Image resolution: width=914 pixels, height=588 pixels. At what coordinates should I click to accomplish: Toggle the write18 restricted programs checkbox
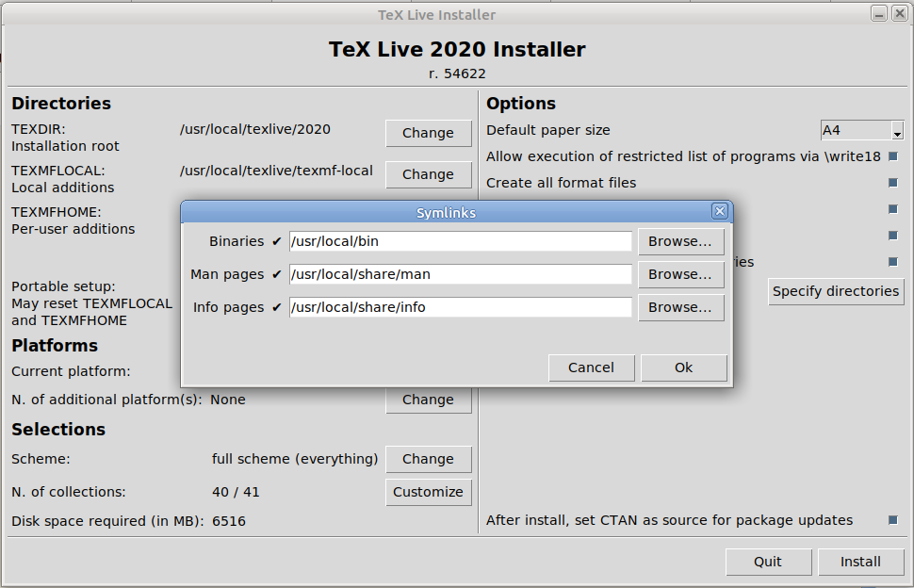coord(892,156)
